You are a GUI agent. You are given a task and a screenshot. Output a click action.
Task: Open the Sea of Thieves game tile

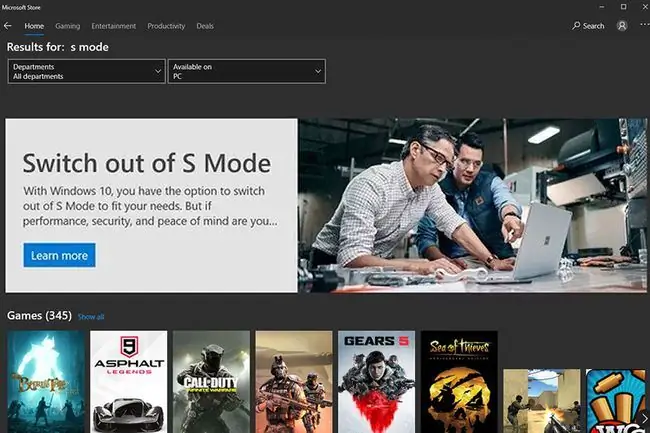[x=459, y=382]
